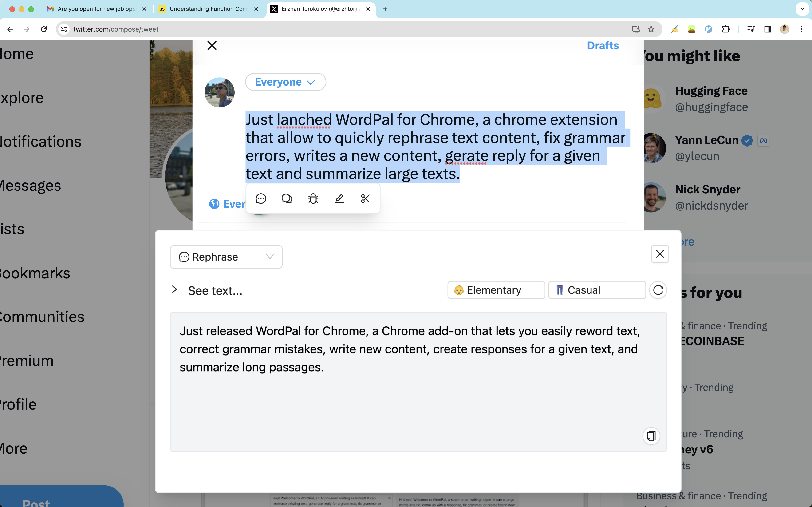Open Notifications in the sidebar
This screenshot has height=507, width=812.
tap(40, 142)
